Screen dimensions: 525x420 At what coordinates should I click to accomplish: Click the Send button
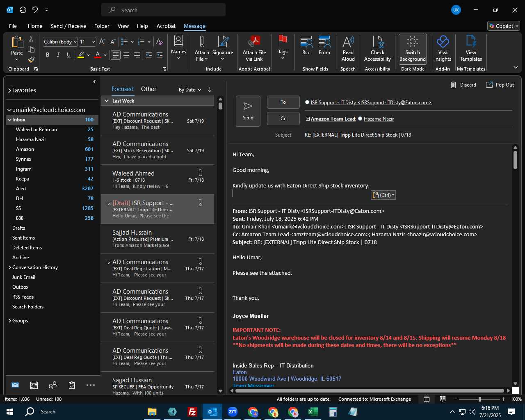(x=248, y=111)
